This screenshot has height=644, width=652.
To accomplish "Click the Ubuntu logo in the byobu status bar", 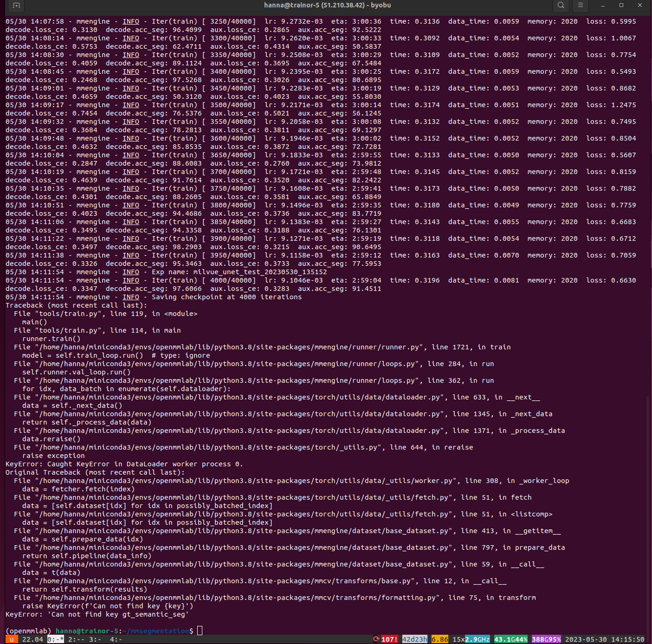I will coord(11,639).
